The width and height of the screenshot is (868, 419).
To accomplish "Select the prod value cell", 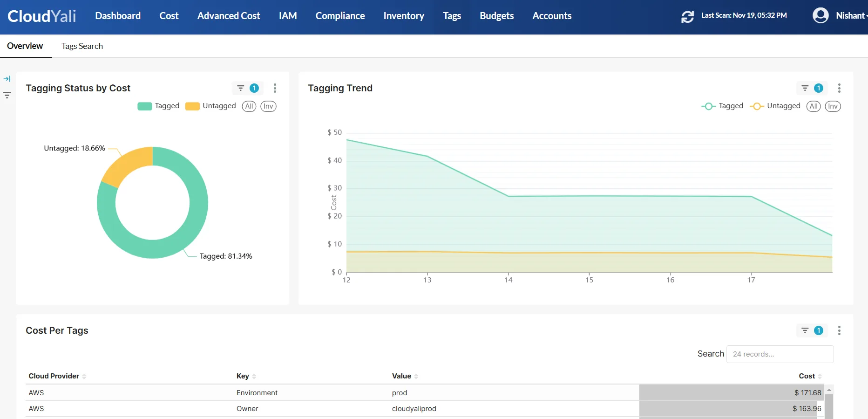I will tap(400, 393).
